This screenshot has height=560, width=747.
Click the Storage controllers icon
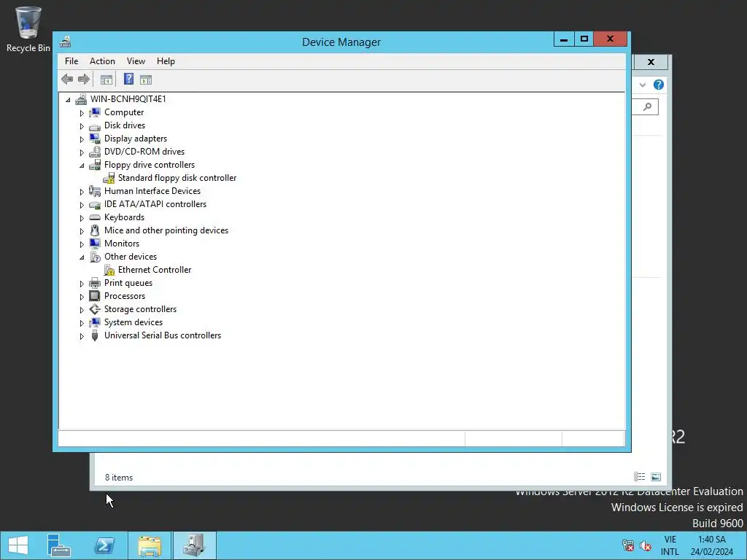point(95,309)
